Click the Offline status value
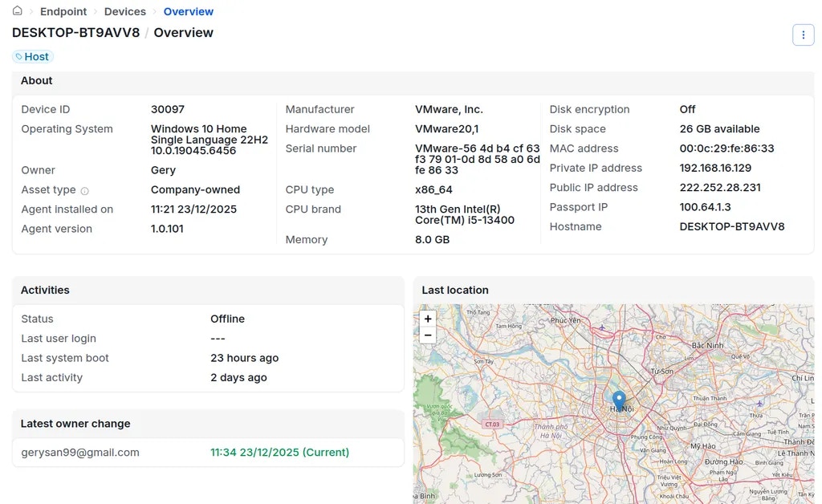This screenshot has height=504, width=822. click(x=227, y=319)
